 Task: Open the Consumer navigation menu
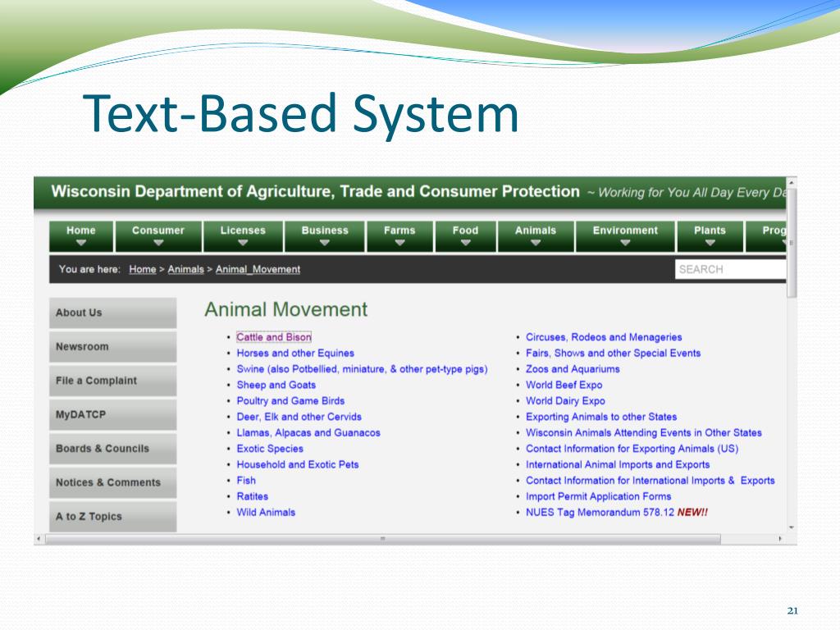point(158,236)
